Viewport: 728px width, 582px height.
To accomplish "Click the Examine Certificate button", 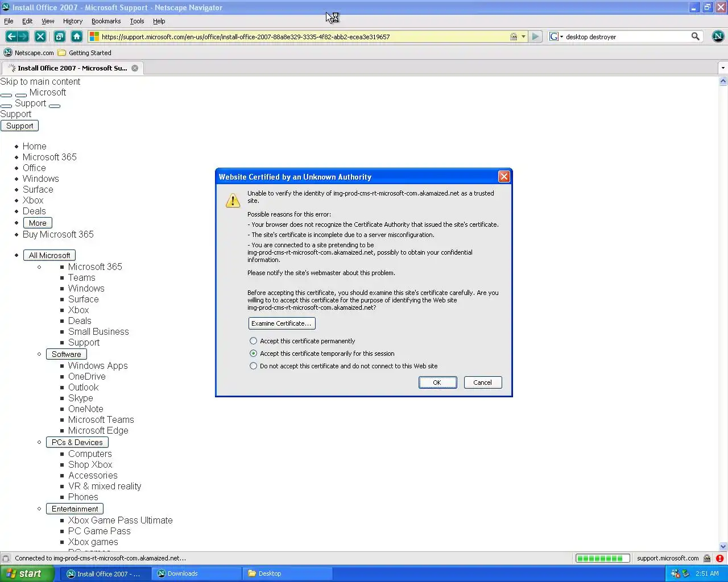I will coord(282,323).
